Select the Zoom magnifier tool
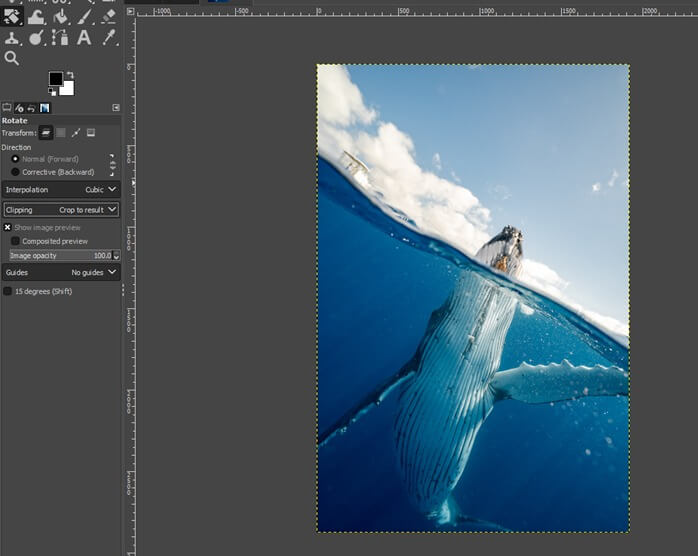This screenshot has width=698, height=556. (12, 58)
